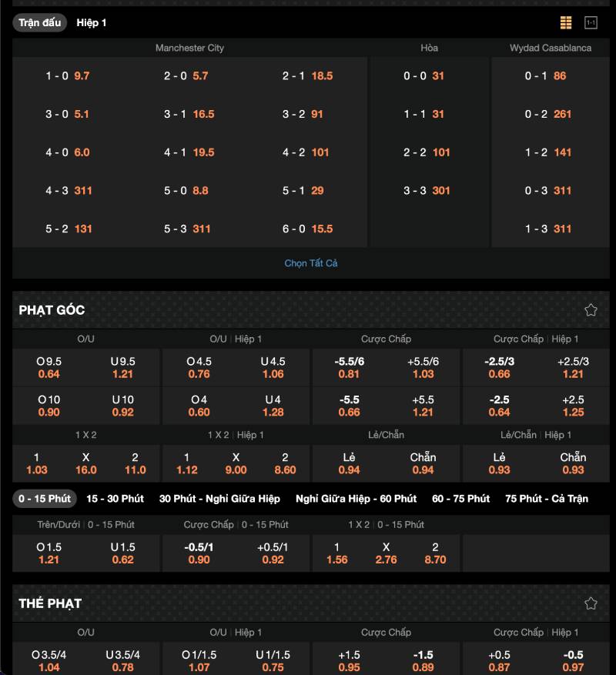
Task: Click the 1-1 score view icon
Action: (x=591, y=23)
